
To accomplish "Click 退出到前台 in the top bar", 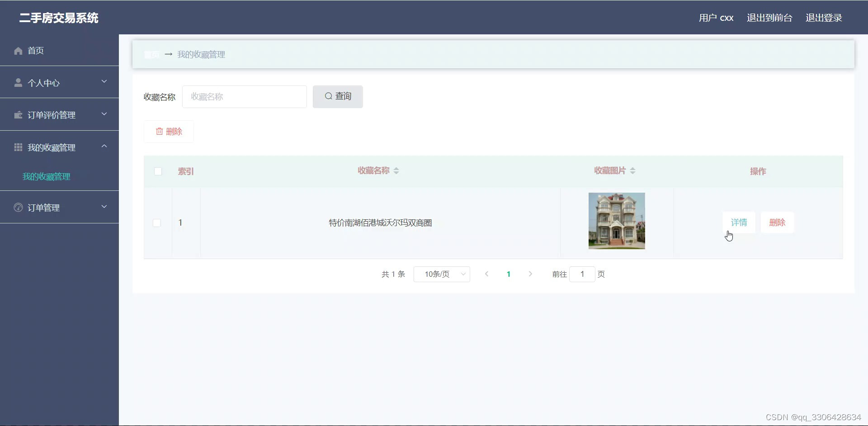I will [x=769, y=18].
